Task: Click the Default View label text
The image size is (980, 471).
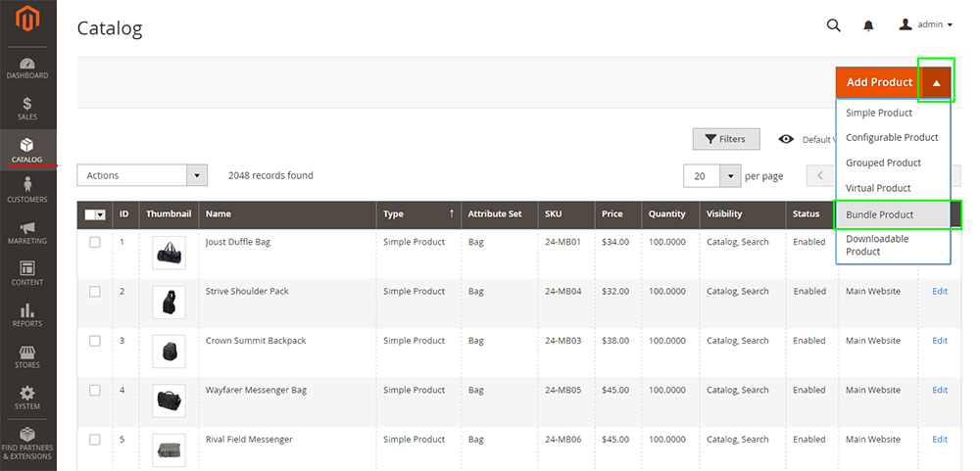Action: point(818,140)
